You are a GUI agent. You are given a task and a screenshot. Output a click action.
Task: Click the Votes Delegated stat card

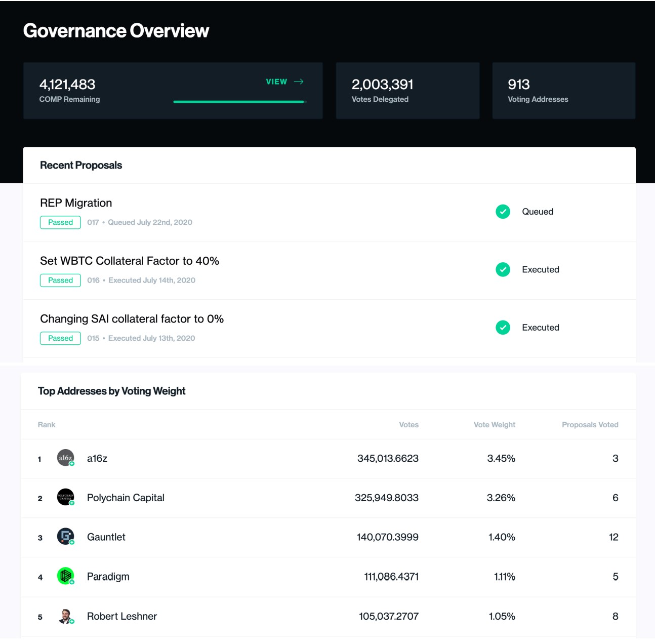(407, 91)
